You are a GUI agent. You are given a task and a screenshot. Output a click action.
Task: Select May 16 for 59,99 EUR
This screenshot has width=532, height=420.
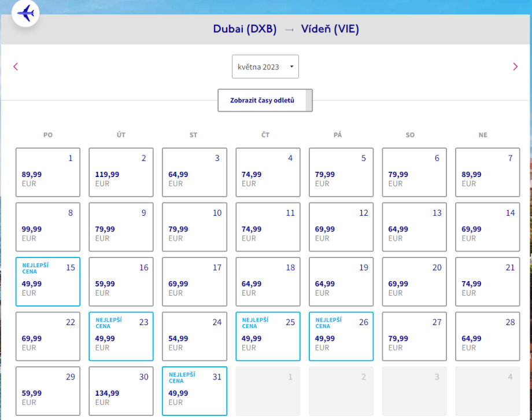pos(121,282)
